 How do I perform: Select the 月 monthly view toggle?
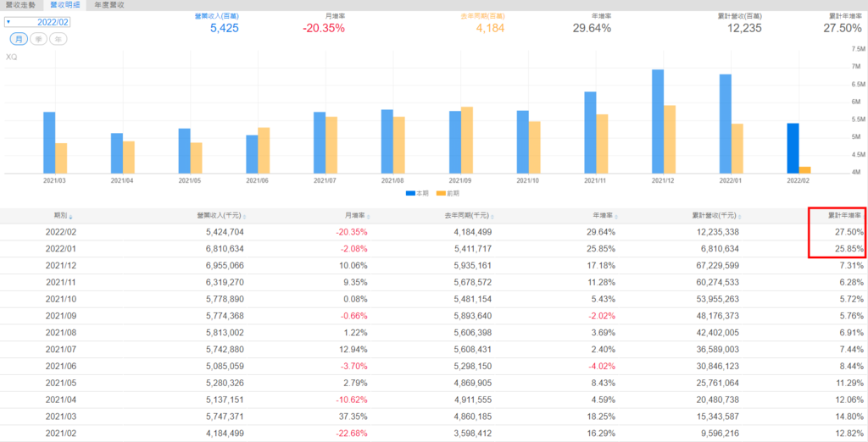[19, 39]
